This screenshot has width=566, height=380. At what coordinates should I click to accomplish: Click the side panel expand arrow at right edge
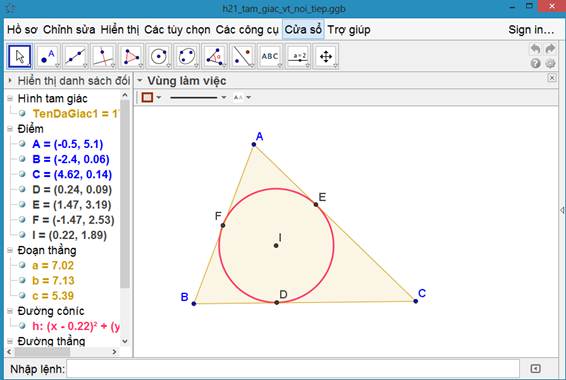pos(562,210)
